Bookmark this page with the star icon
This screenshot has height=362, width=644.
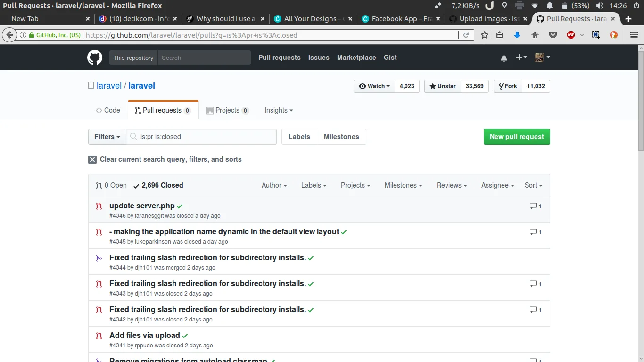tap(485, 35)
